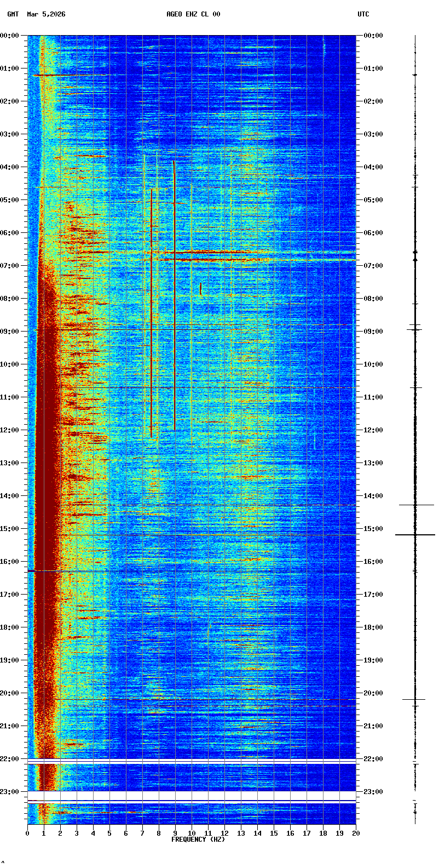
Task: Click the Mar 5,2026 date text
Action: (46, 14)
